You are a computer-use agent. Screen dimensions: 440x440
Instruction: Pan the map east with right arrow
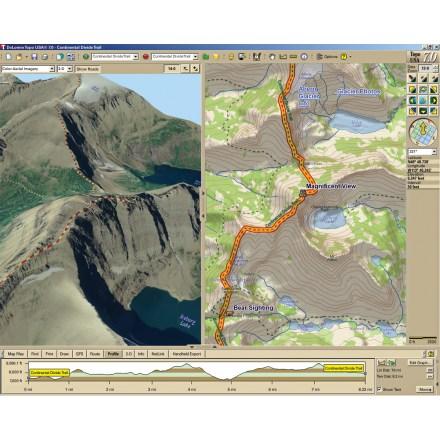pos(434,100)
